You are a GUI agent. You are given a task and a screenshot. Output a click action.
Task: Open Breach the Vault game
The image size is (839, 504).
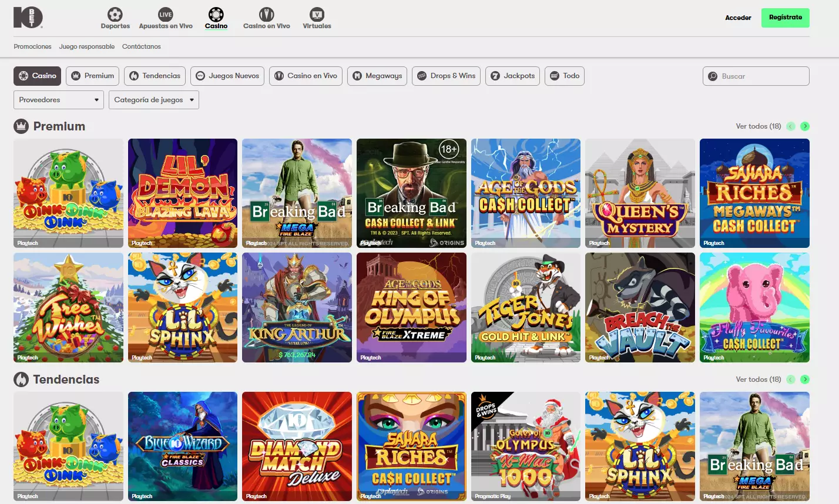[640, 308]
